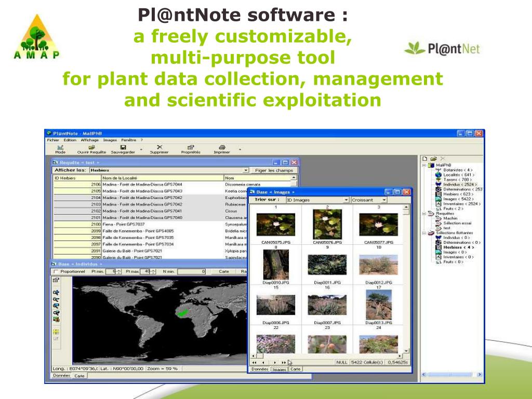Open the Fichier menu

pyautogui.click(x=53, y=140)
